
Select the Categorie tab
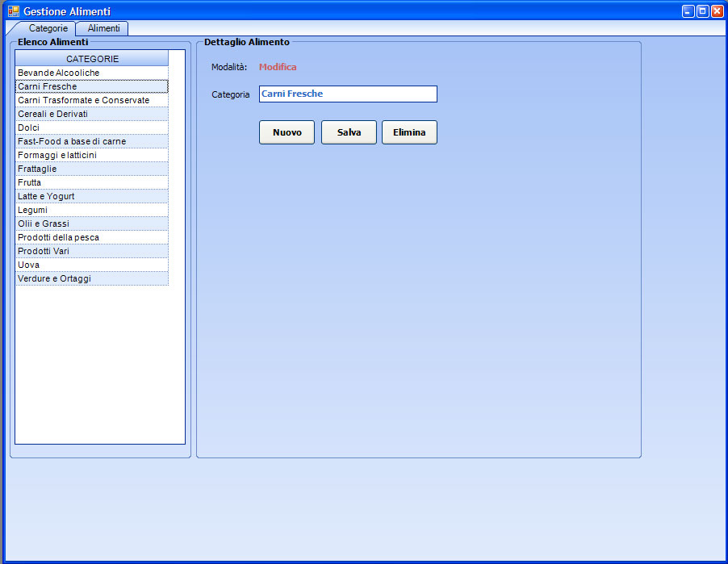pos(48,28)
